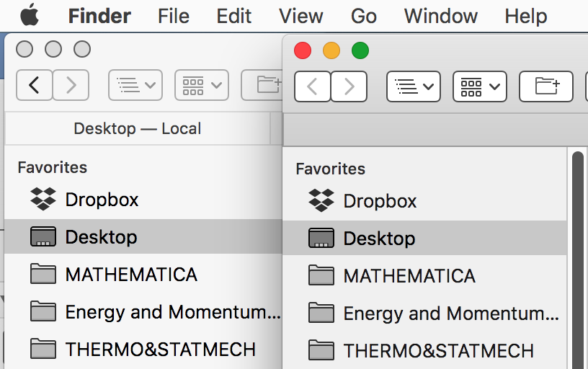Open THERMO&STATMECH folder in background window sidebar
The width and height of the screenshot is (588, 369).
tap(143, 349)
